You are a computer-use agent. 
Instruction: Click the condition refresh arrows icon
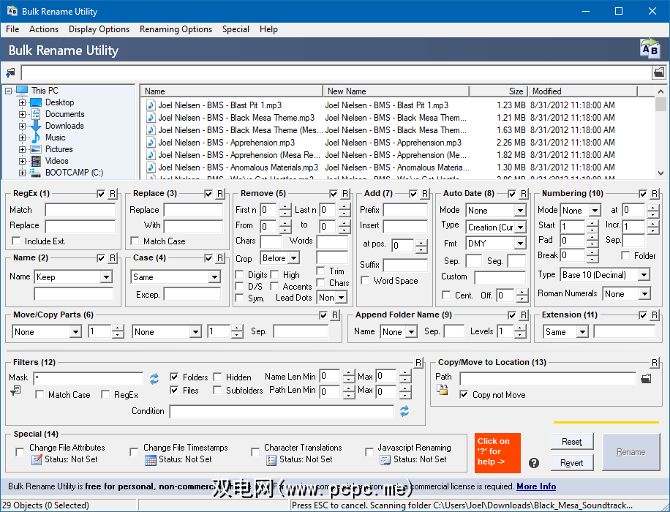[x=404, y=411]
